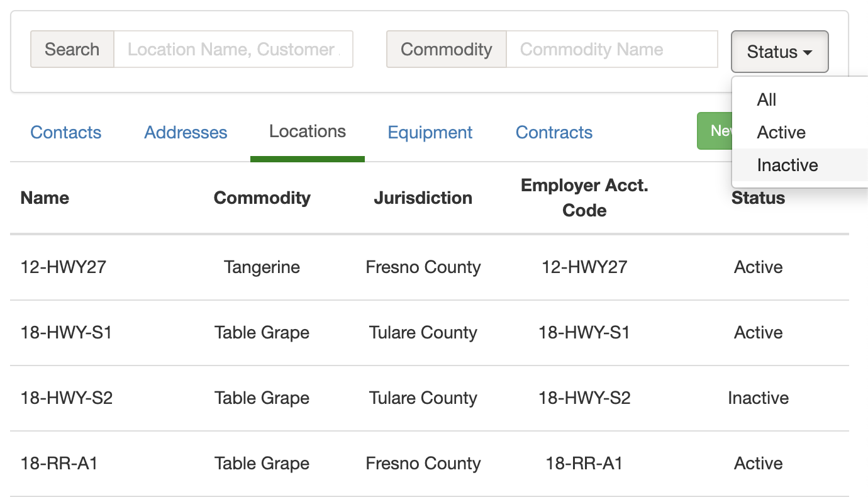The width and height of the screenshot is (868, 497).
Task: Click the 18-HWY-S2 location name
Action: pos(67,398)
